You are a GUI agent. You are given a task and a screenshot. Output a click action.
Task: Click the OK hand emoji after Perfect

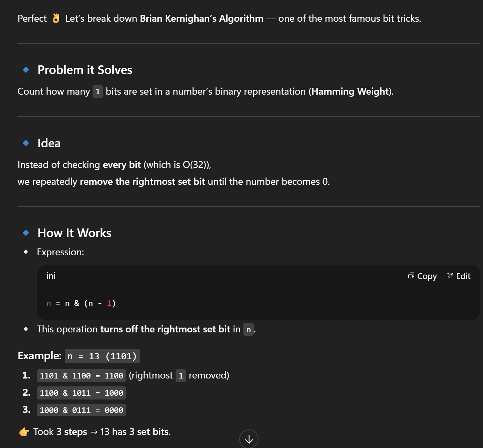56,18
